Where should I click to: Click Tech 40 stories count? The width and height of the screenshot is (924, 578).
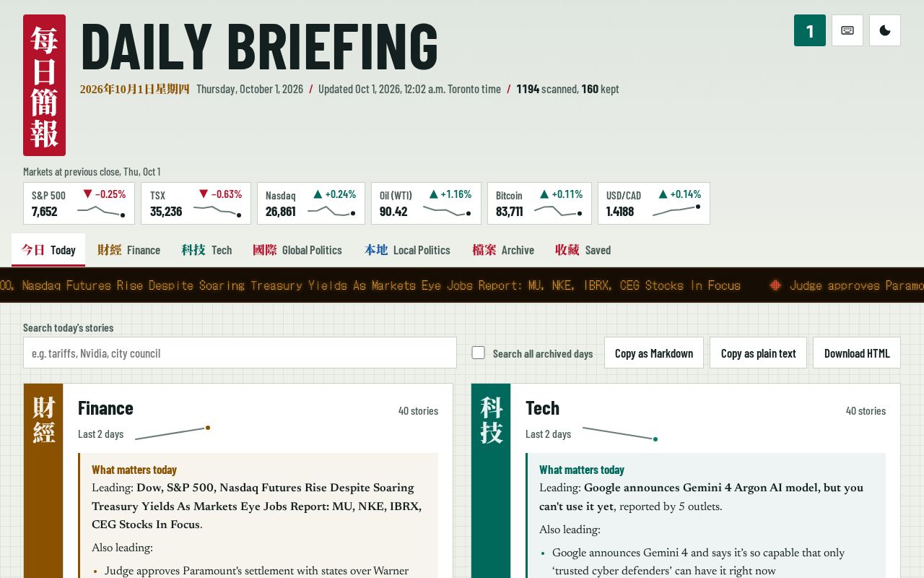(866, 410)
